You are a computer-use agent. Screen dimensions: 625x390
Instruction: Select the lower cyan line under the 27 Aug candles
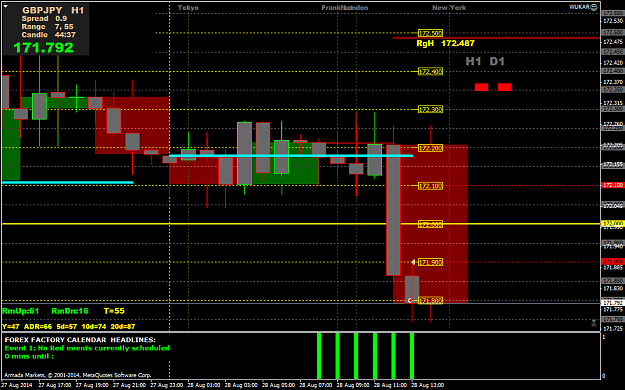67,183
